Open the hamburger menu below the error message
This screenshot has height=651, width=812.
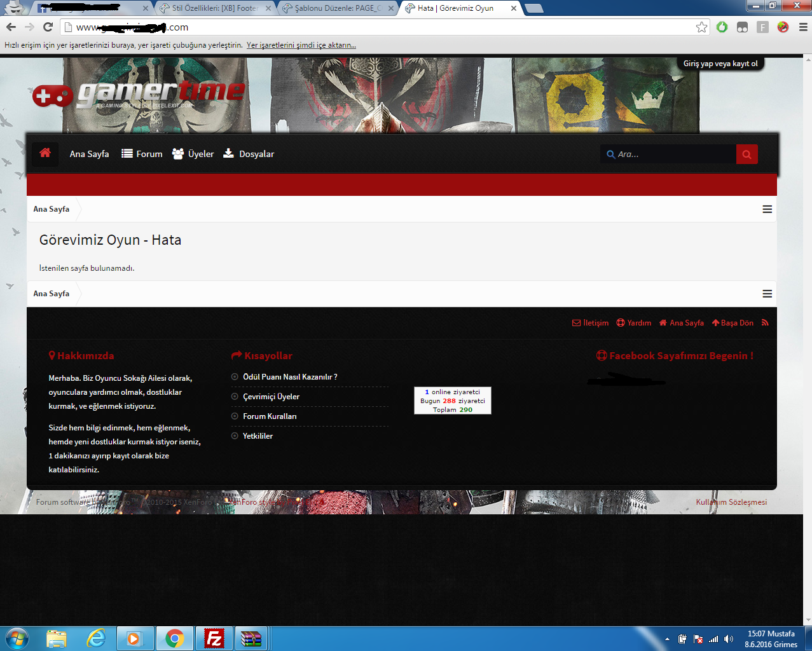coord(767,294)
